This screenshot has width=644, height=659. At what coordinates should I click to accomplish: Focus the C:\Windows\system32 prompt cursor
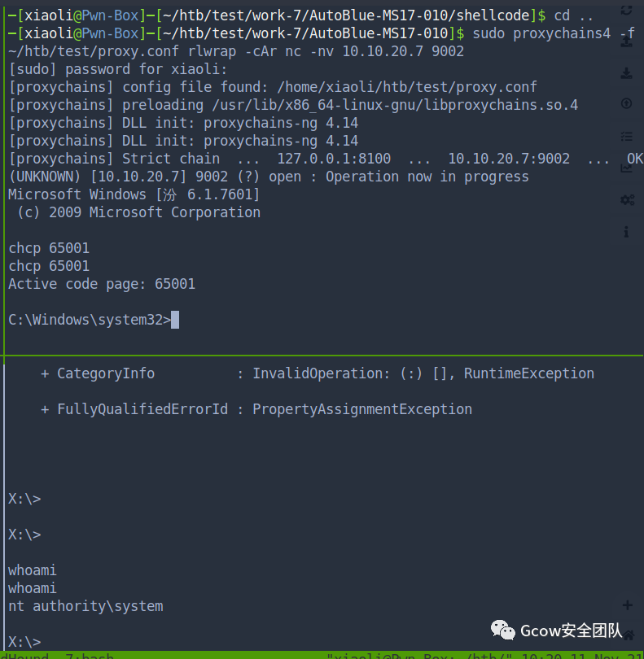point(174,320)
